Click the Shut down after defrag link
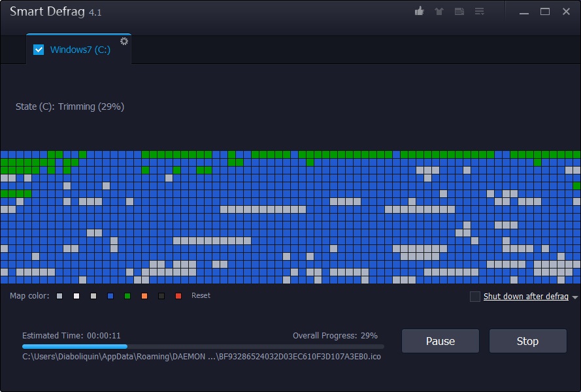Screen dimensions: 581x392 525,297
